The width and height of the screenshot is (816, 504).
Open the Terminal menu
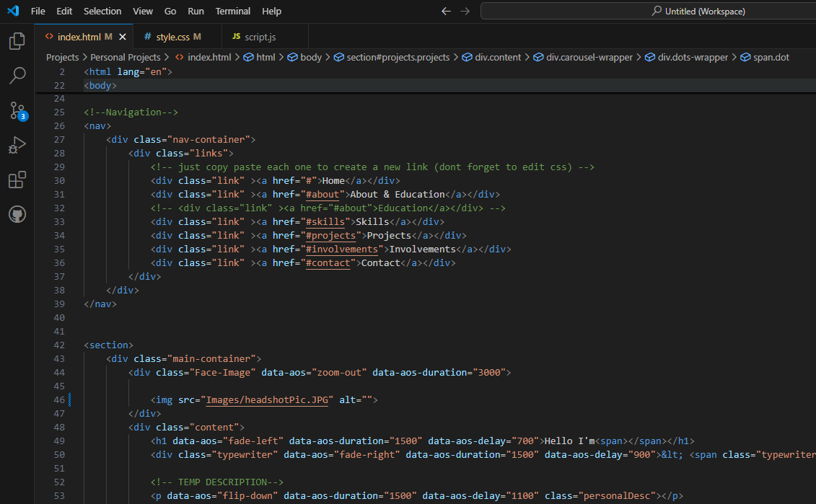click(232, 11)
